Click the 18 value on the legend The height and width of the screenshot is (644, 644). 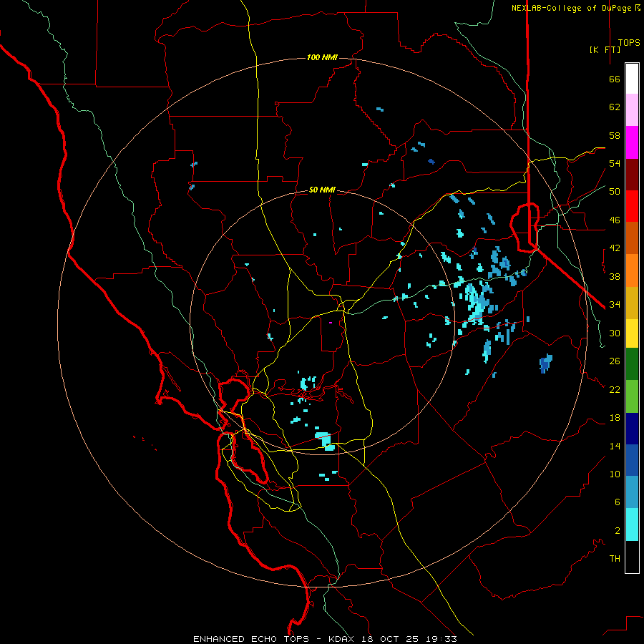point(615,418)
